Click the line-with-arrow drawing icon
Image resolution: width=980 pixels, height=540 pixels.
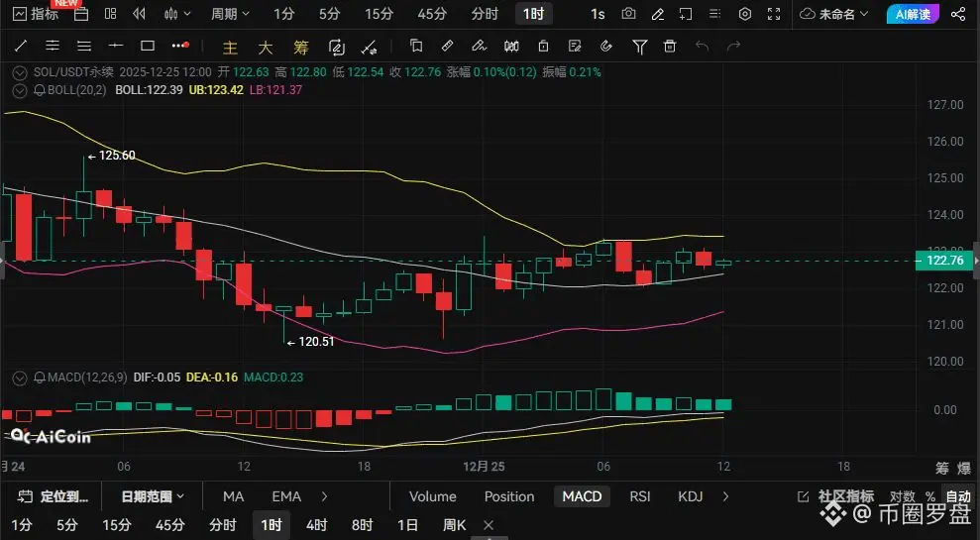[369, 47]
